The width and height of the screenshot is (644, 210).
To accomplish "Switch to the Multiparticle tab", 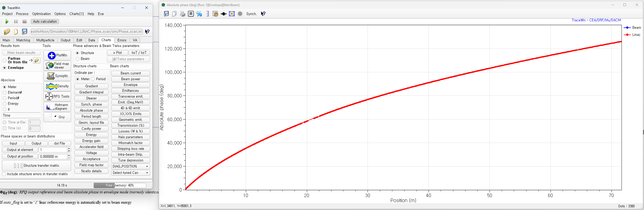I will tap(45, 40).
